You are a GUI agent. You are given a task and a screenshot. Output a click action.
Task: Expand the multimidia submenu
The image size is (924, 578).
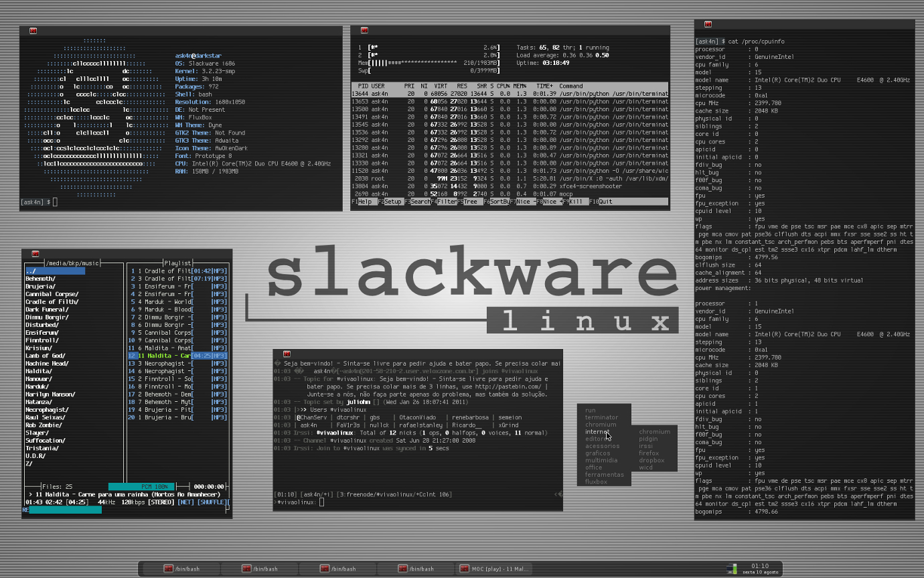601,460
